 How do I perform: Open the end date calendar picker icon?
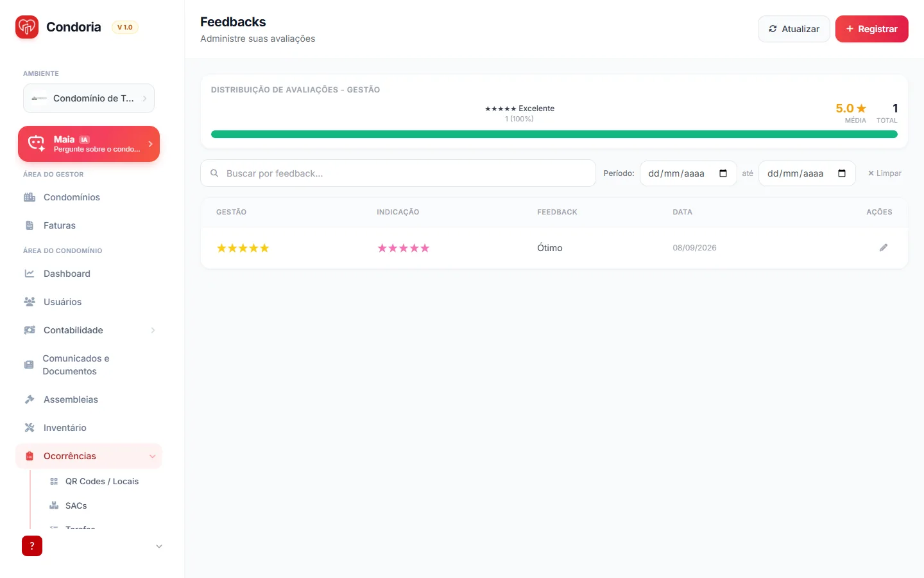(x=842, y=173)
